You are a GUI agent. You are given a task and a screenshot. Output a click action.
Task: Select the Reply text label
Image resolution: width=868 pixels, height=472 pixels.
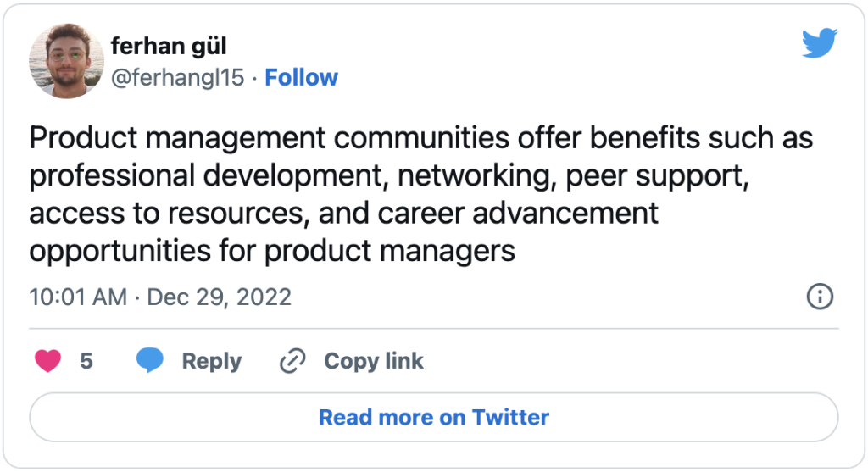pyautogui.click(x=212, y=361)
